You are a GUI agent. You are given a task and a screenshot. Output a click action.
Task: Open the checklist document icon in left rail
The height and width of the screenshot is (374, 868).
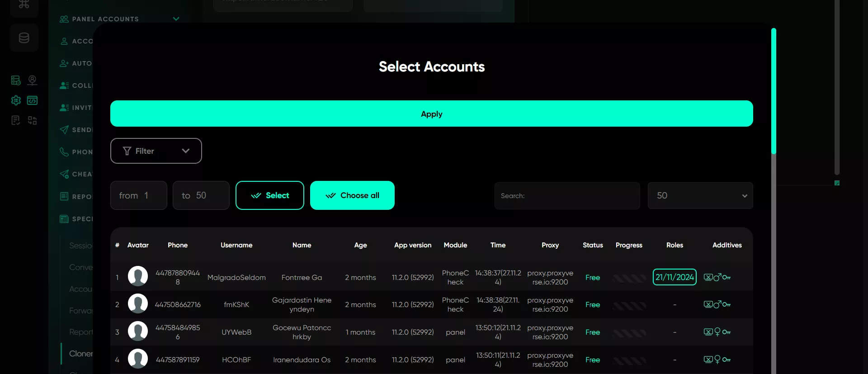16,120
